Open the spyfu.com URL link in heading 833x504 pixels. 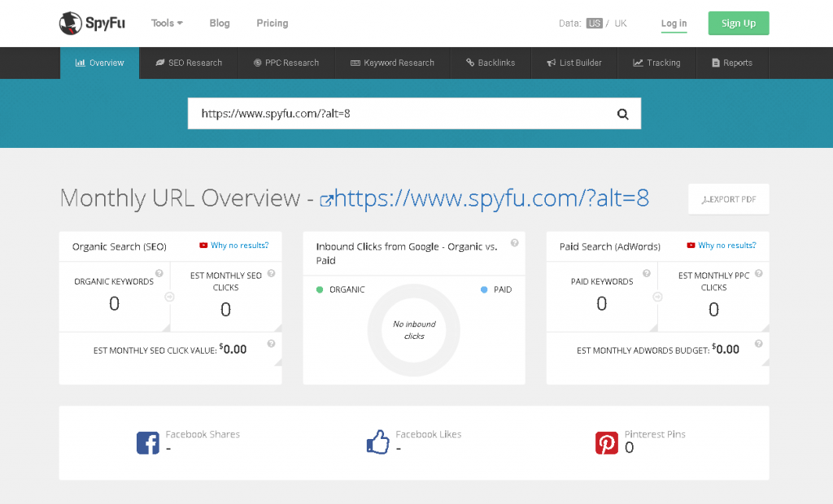point(491,198)
